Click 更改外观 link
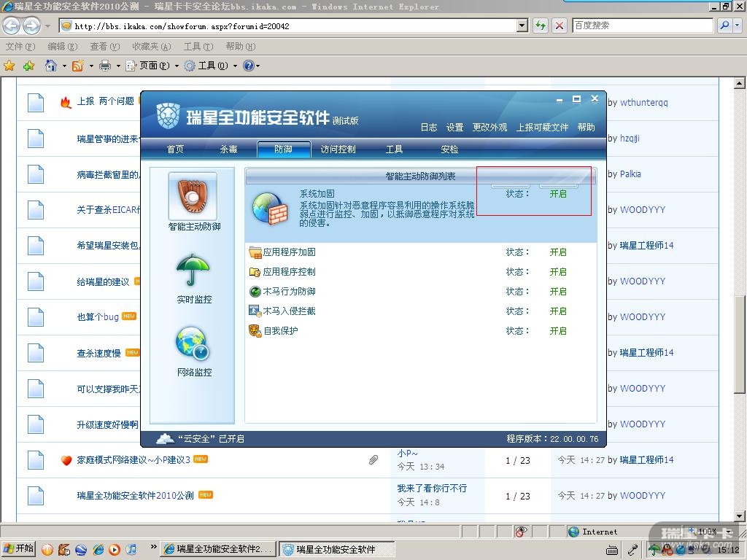Viewport: 747px width, 560px height. [x=489, y=127]
